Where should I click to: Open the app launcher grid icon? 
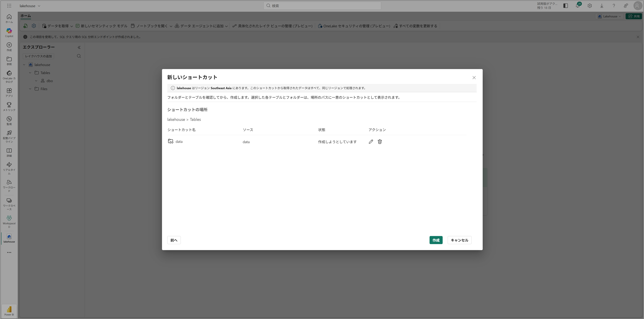pos(9,6)
